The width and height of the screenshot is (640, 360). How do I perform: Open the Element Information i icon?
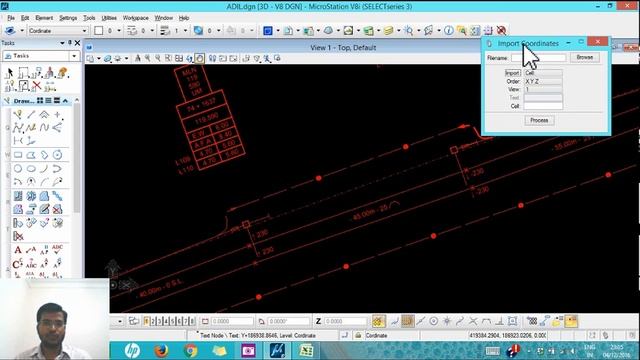click(448, 31)
